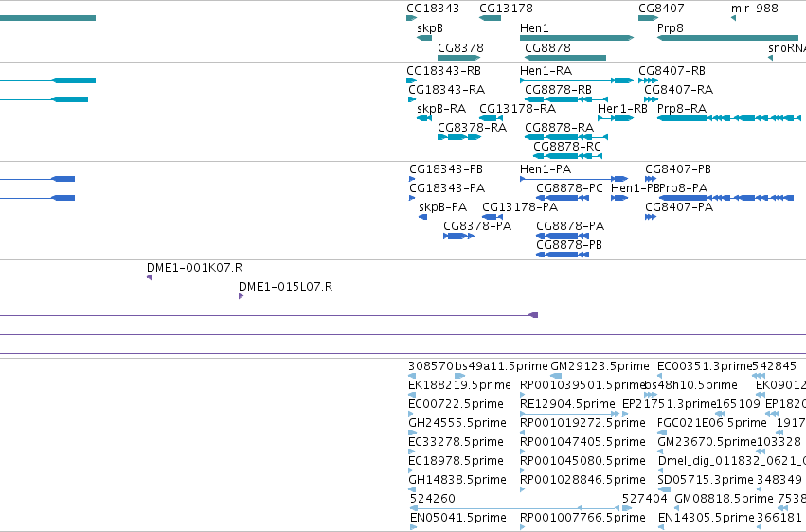Select the Hen1-RA transcript label

click(x=546, y=70)
